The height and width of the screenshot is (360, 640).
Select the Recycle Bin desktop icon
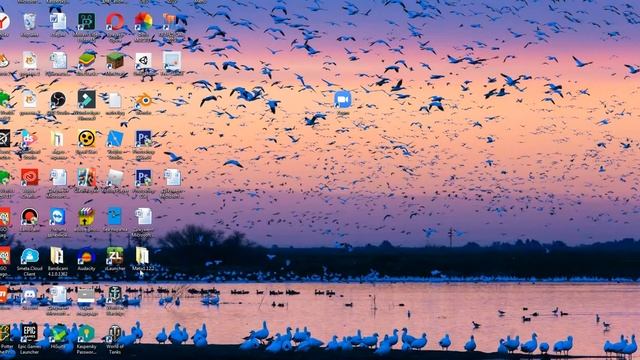pos(29,22)
